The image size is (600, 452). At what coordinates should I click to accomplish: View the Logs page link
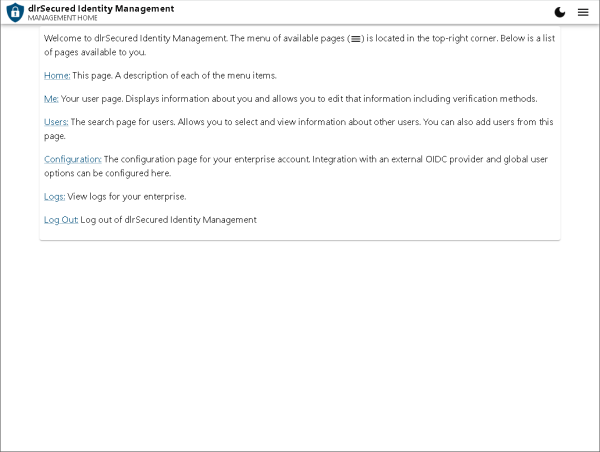[54, 196]
